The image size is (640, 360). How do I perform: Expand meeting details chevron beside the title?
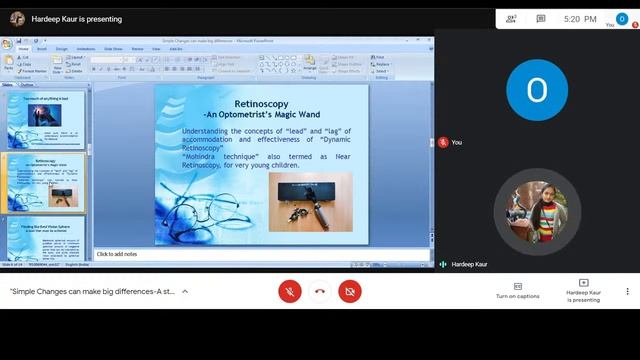185,291
